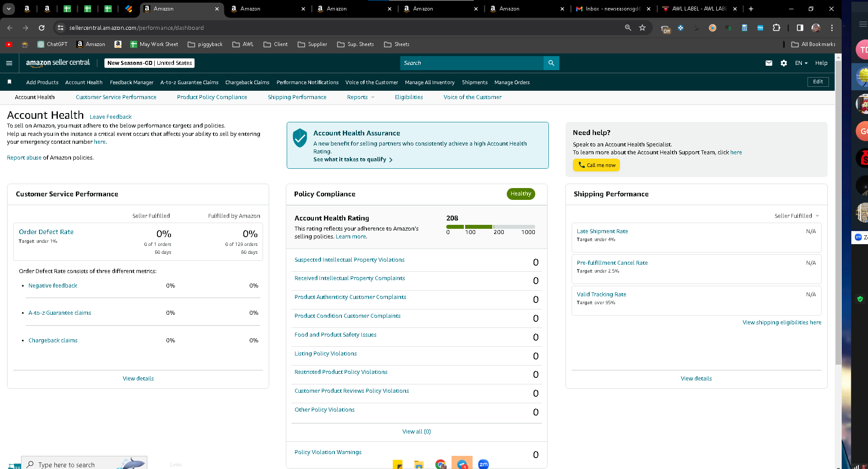The image size is (868, 469).
Task: Open the Chrome profile avatar
Action: (x=816, y=28)
